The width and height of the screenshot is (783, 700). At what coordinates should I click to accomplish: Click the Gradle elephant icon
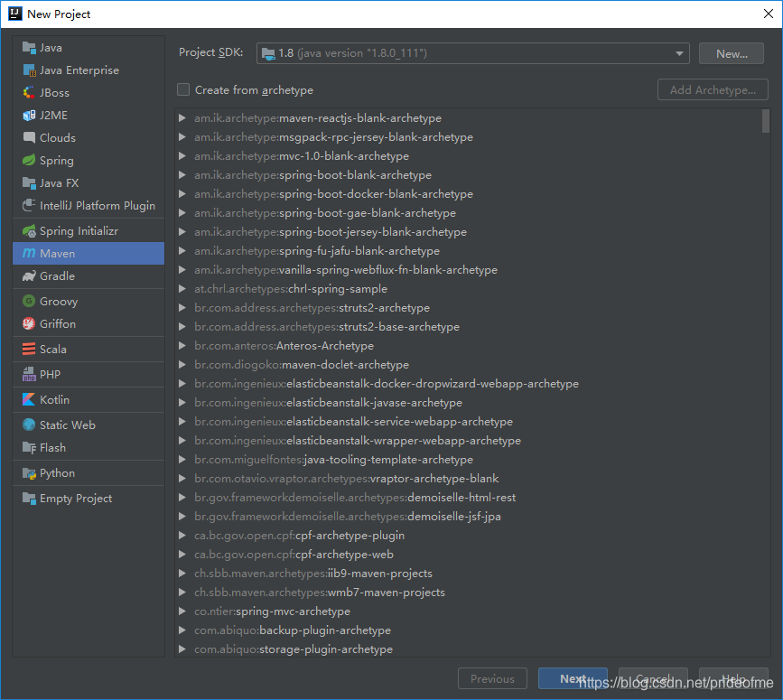29,276
